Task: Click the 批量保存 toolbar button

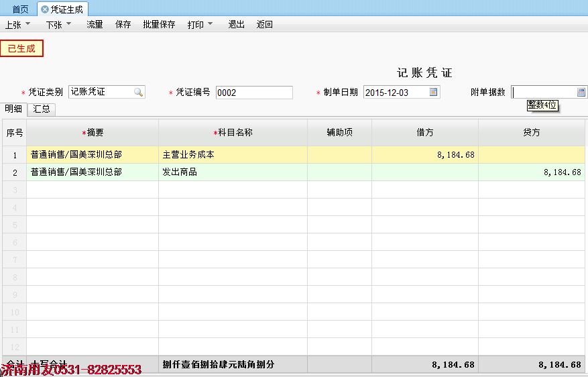Action: coord(159,25)
